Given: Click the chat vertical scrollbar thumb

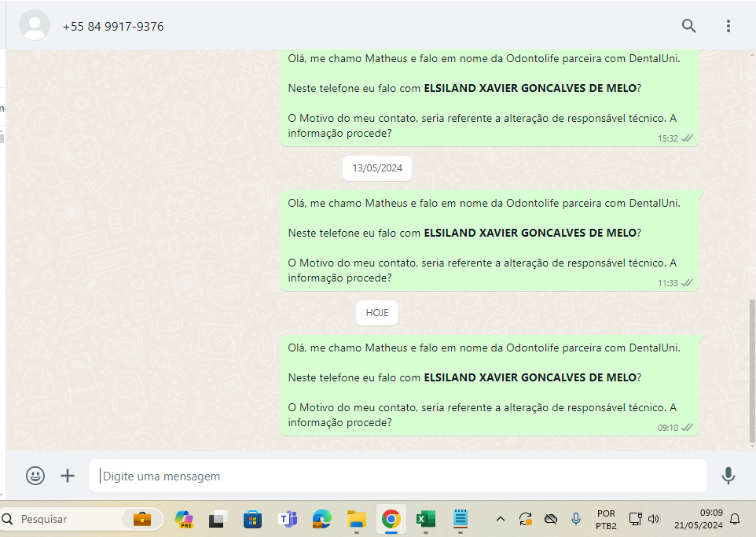Looking at the screenshot, I should [752, 372].
